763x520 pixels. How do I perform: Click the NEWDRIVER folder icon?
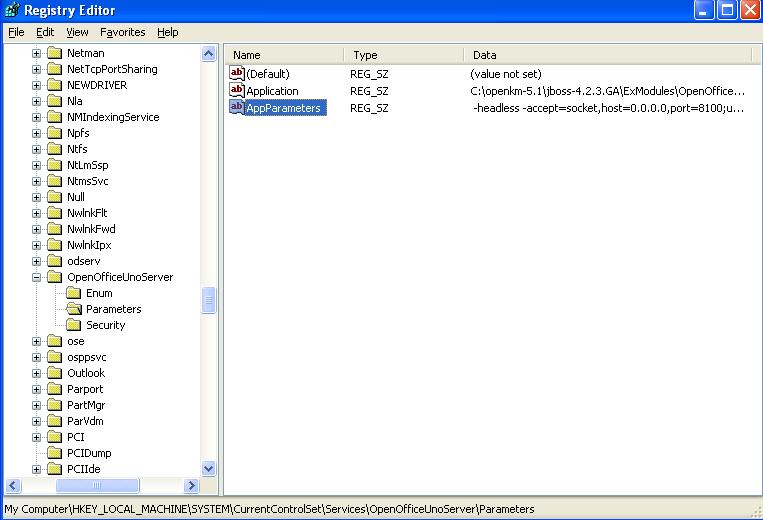click(x=54, y=85)
